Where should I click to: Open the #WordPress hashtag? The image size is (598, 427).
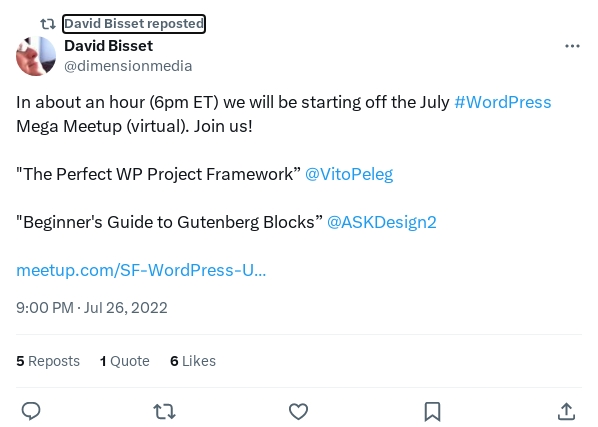click(x=503, y=102)
